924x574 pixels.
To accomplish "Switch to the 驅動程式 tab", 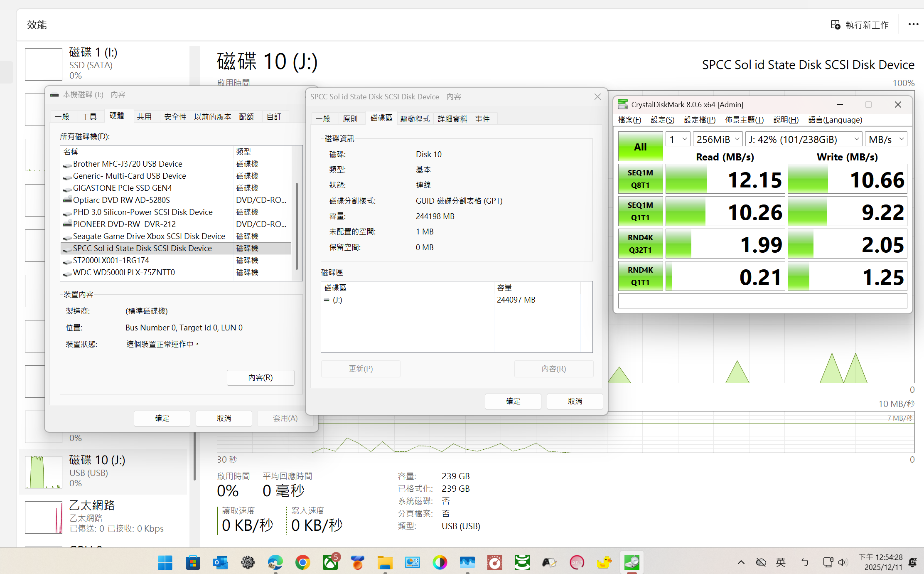I will (x=415, y=119).
